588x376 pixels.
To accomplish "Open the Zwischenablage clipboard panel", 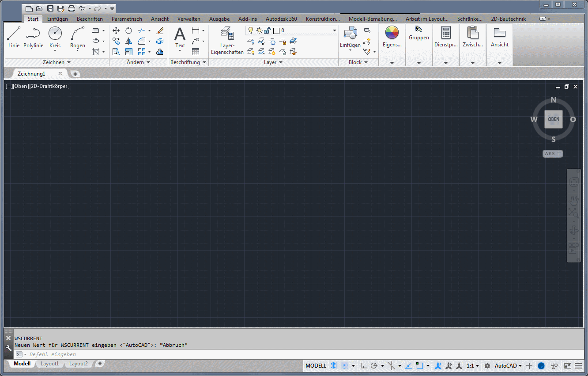I will [x=473, y=37].
